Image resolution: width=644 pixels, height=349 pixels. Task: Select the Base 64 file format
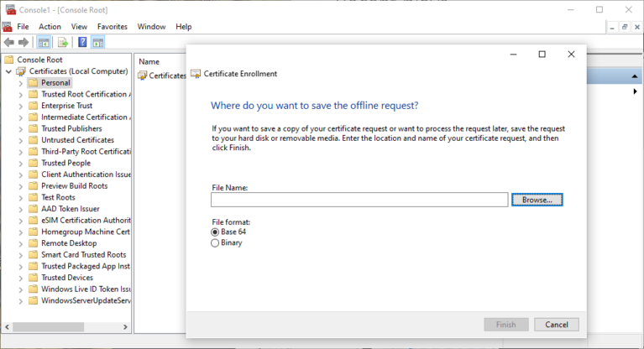click(215, 232)
